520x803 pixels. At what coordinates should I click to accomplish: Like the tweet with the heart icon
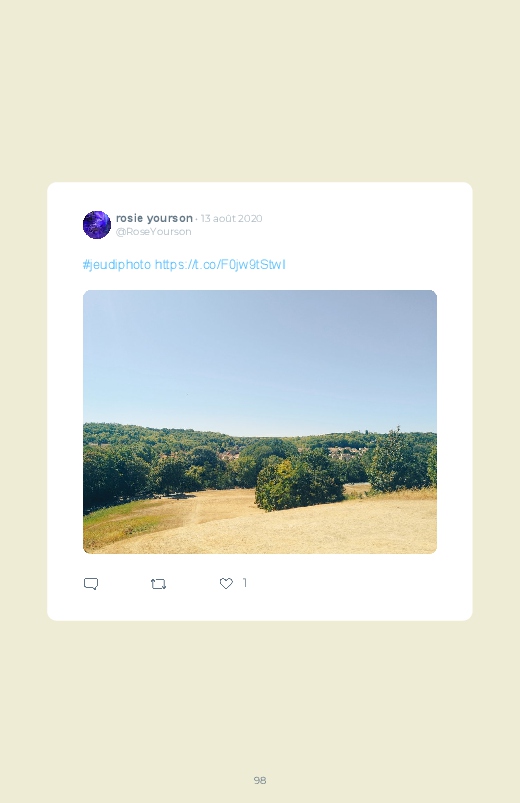(x=226, y=583)
